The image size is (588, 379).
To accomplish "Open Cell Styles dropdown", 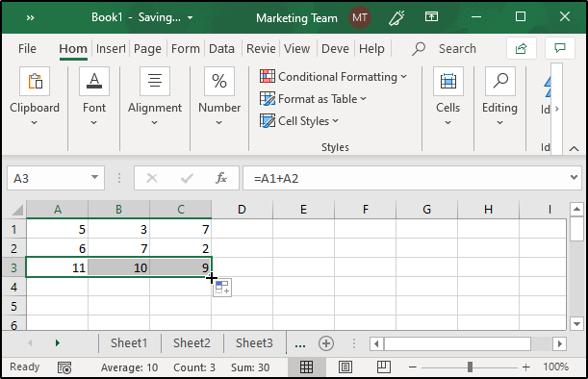I will click(299, 120).
